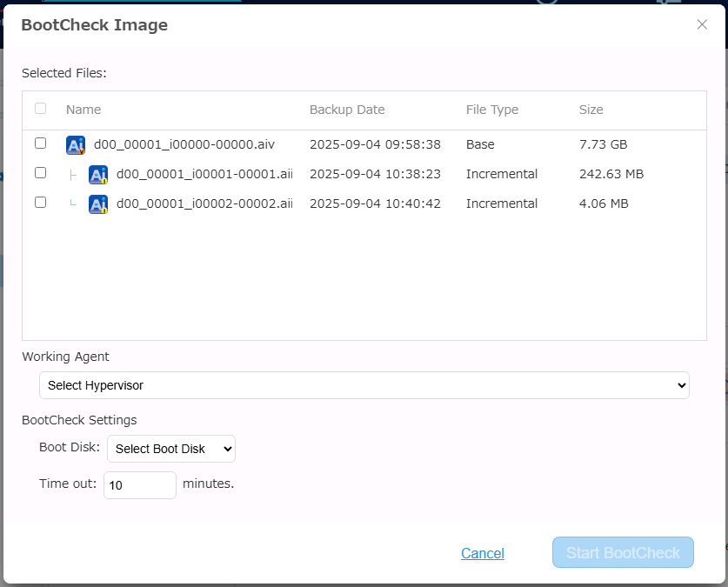Click the Size column header
728x587 pixels.
point(591,110)
